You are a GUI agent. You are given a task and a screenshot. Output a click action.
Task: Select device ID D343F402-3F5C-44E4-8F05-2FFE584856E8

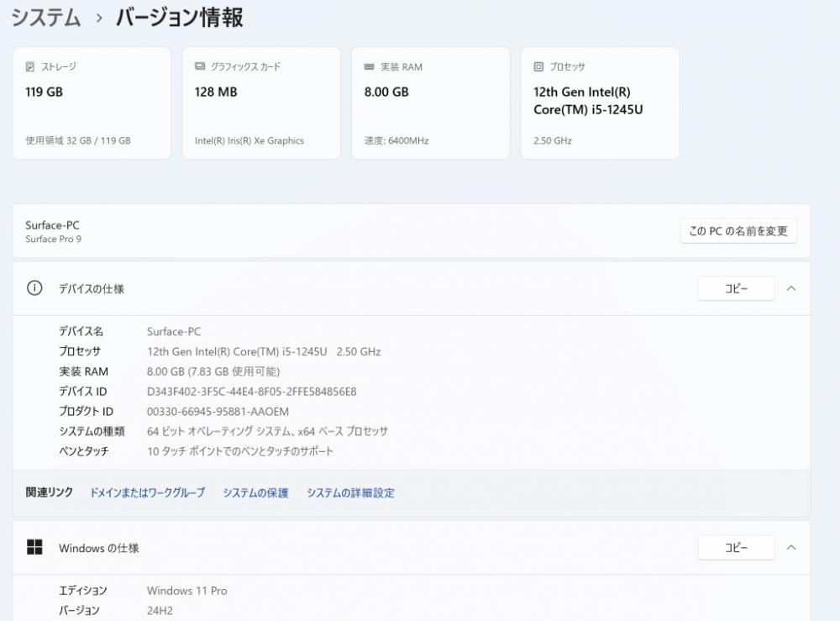(251, 392)
